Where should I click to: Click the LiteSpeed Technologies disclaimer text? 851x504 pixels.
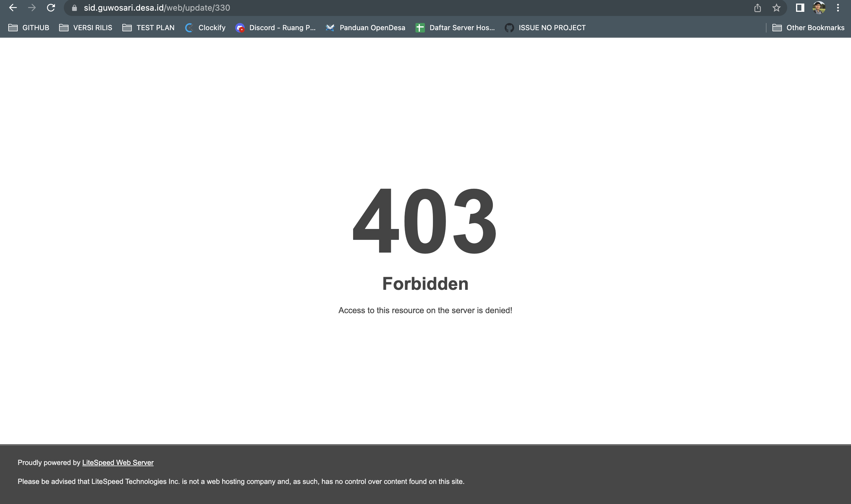click(x=241, y=482)
